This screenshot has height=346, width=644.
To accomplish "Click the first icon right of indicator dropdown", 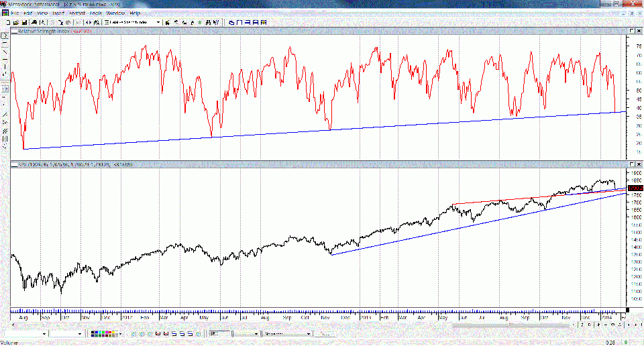I will coord(168,23).
